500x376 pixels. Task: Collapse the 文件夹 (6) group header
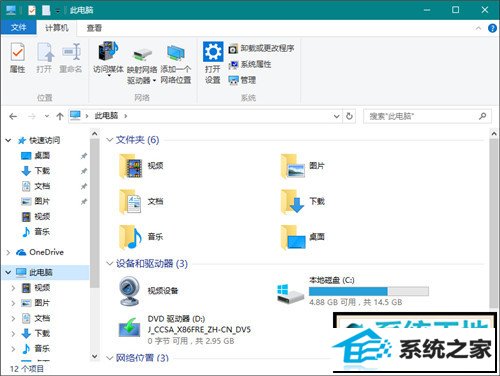point(110,140)
